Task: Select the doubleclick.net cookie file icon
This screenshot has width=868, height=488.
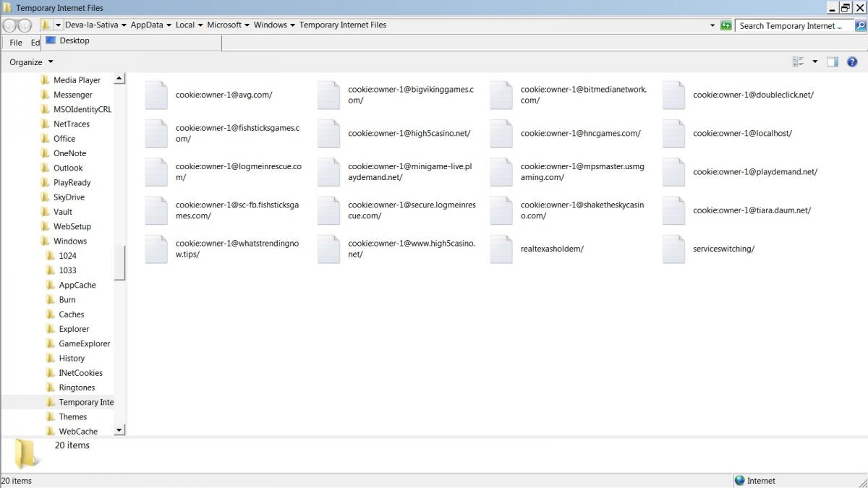Action: coord(673,95)
